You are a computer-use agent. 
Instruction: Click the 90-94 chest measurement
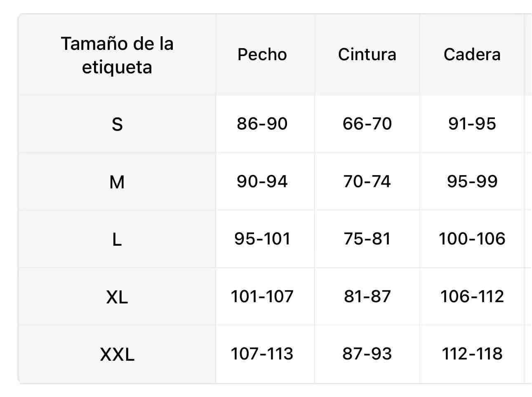(x=262, y=181)
